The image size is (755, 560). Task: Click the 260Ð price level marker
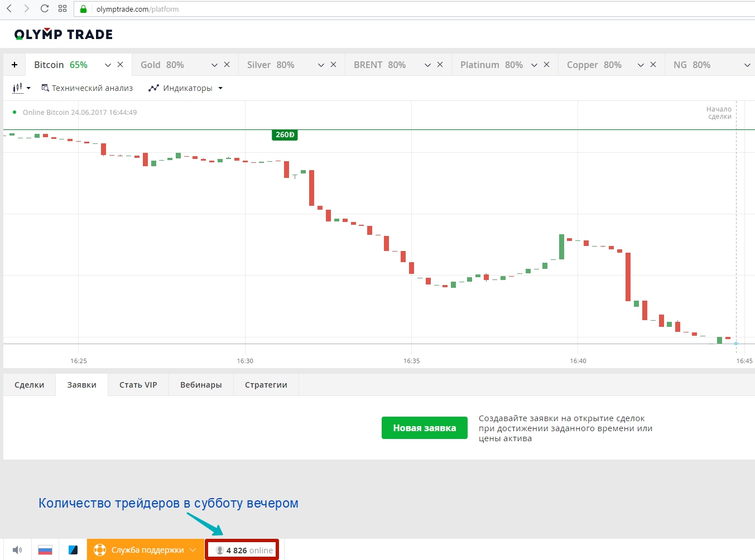coord(285,135)
